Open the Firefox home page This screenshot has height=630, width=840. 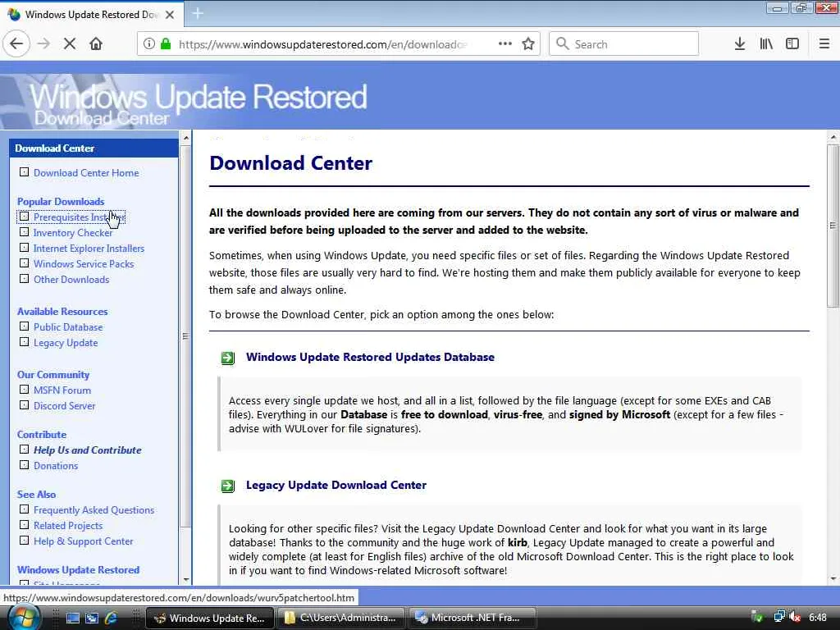[96, 44]
